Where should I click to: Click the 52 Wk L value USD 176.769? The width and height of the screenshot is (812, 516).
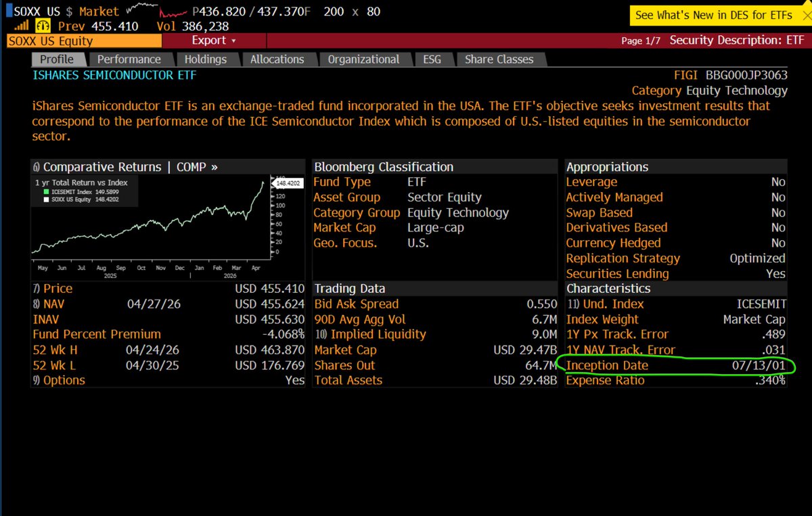(x=270, y=365)
